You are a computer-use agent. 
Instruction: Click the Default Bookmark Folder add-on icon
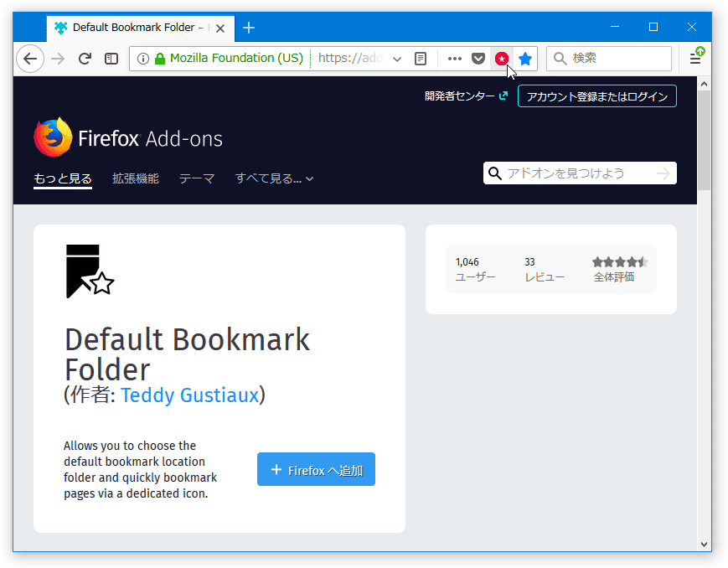tap(90, 271)
